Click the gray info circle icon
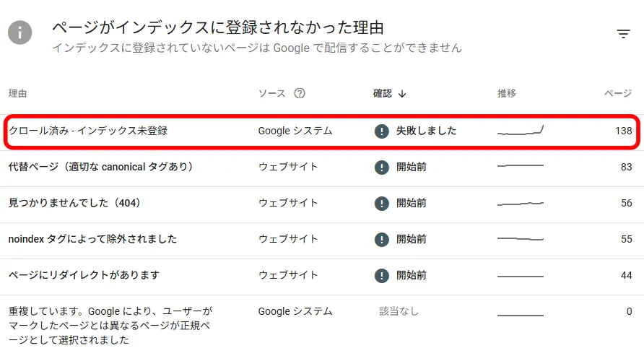Screen dimensions: 644x356 19,32
